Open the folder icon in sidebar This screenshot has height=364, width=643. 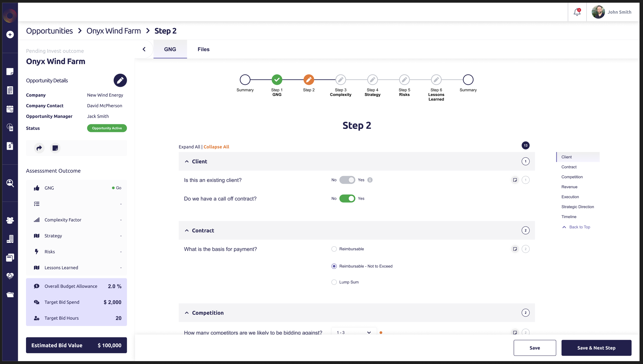point(10,295)
